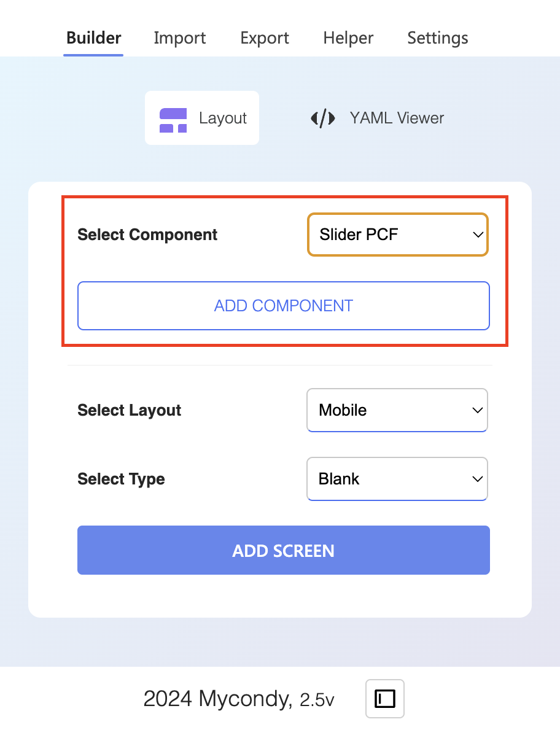This screenshot has width=560, height=738.
Task: Click the chevron arrow on the Blank dropdown
Action: [478, 479]
